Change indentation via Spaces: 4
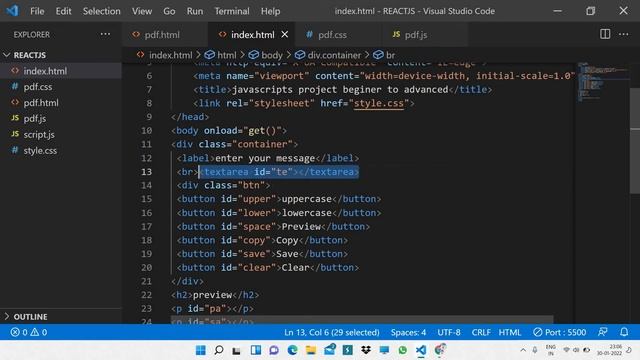This screenshot has width=640, height=360. coord(408,332)
